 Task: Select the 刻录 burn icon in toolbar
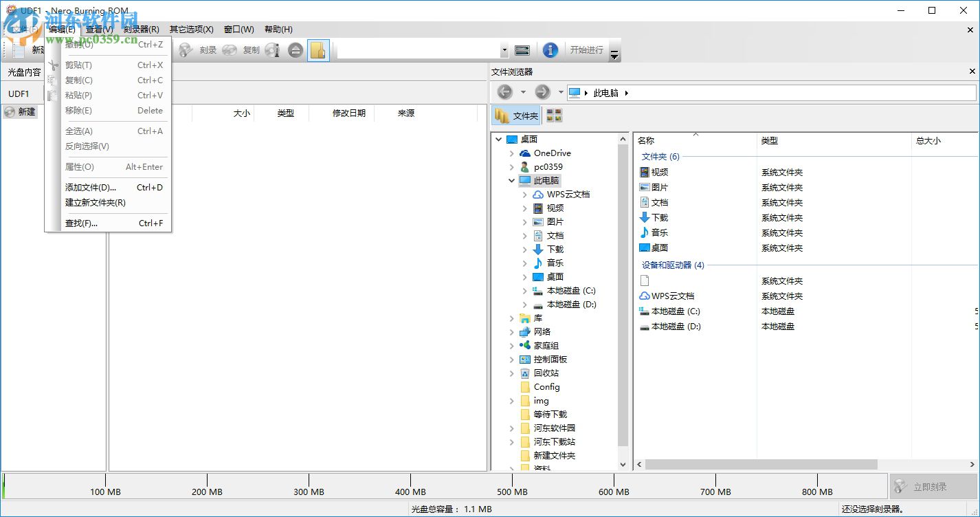pos(184,49)
